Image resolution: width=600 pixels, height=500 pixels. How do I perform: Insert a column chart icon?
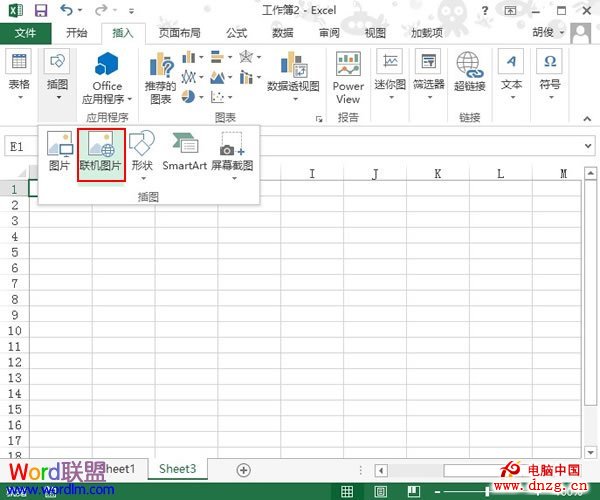click(x=189, y=57)
